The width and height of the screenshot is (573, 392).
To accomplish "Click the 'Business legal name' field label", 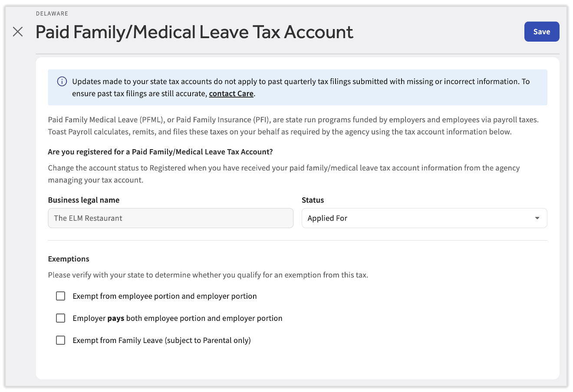I will [x=84, y=200].
